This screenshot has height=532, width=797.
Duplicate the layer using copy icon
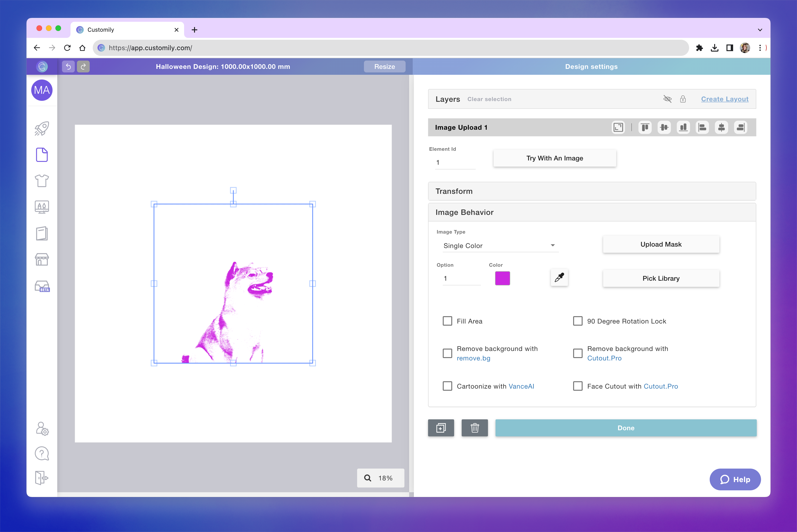[x=441, y=428]
